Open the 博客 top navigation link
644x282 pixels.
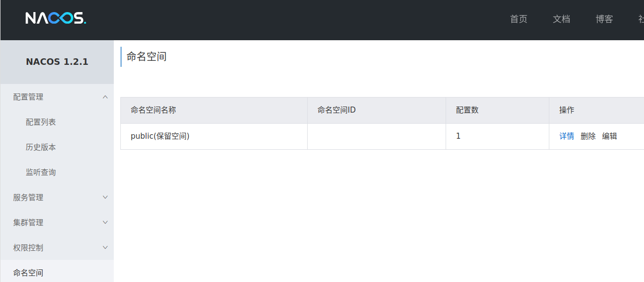click(x=604, y=19)
